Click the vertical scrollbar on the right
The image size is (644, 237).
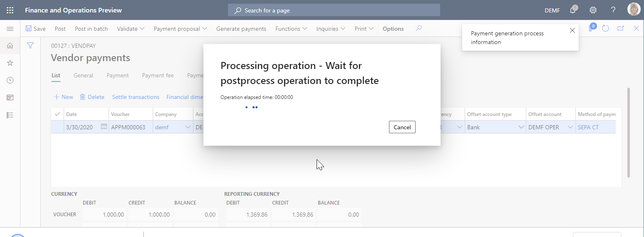(628, 132)
